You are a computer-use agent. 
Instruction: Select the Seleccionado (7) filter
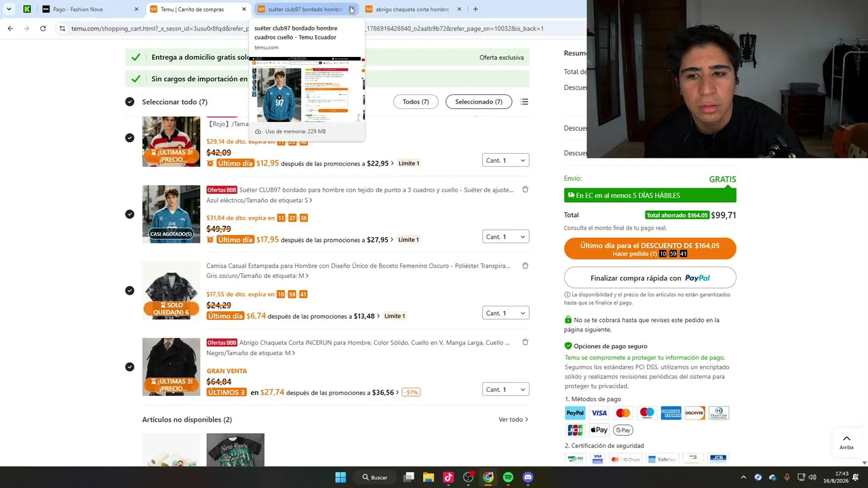click(479, 102)
